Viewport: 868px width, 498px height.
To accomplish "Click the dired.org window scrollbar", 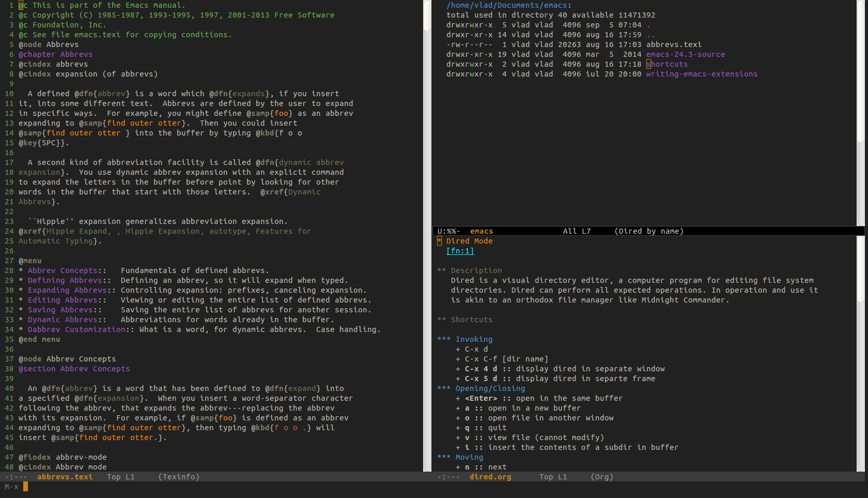I will [x=860, y=354].
